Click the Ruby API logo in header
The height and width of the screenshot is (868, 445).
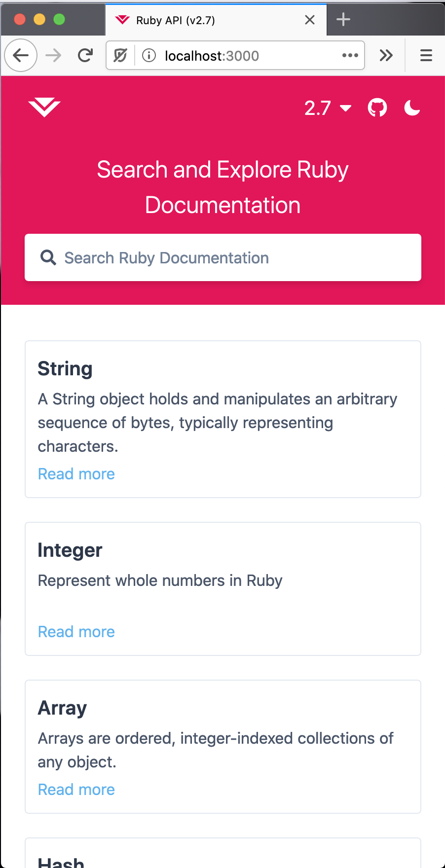point(44,108)
